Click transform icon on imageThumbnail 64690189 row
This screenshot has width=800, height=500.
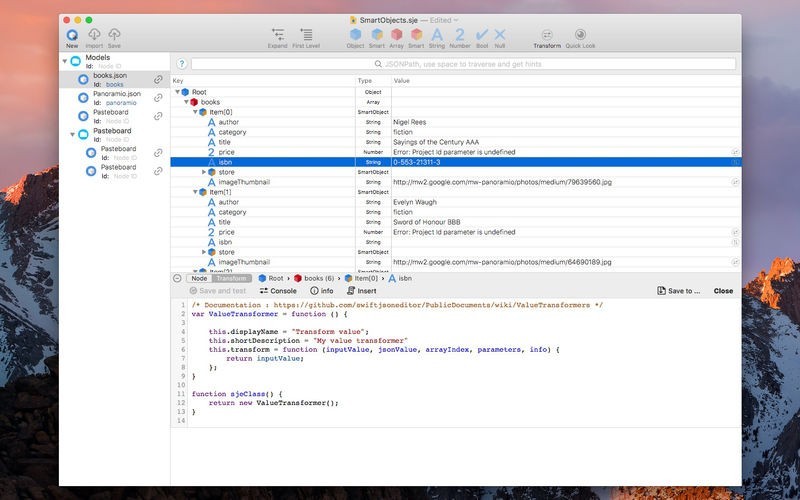click(x=735, y=262)
